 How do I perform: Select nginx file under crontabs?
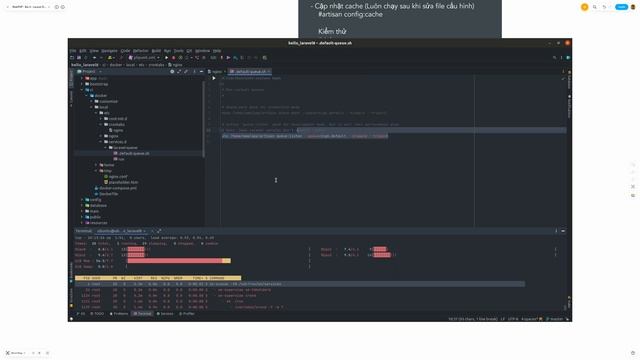pyautogui.click(x=116, y=130)
